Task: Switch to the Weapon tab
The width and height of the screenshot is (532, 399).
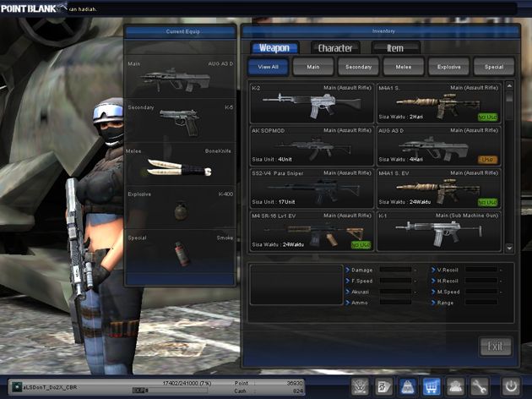Action: [274, 48]
